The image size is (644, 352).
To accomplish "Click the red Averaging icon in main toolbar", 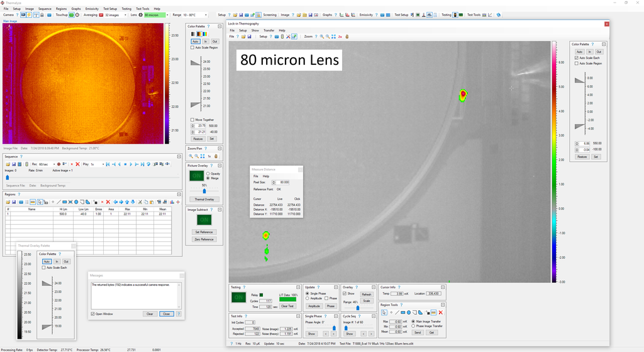I will [x=101, y=15].
